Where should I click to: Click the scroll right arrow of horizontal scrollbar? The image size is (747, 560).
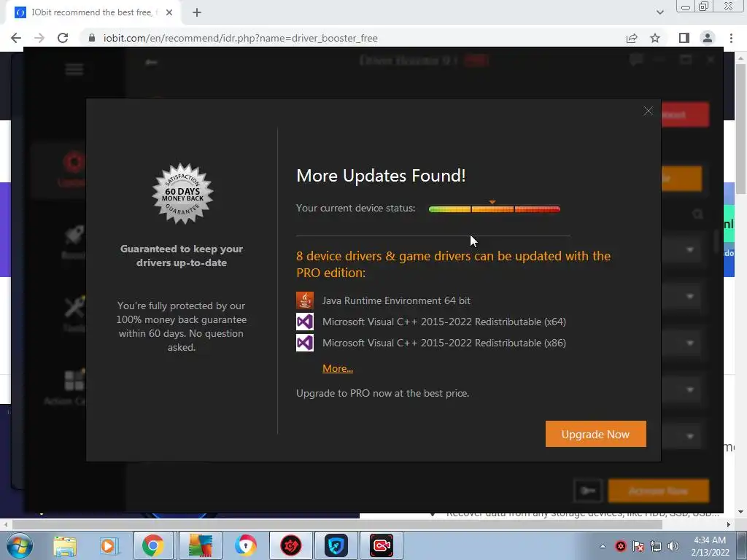click(x=729, y=525)
